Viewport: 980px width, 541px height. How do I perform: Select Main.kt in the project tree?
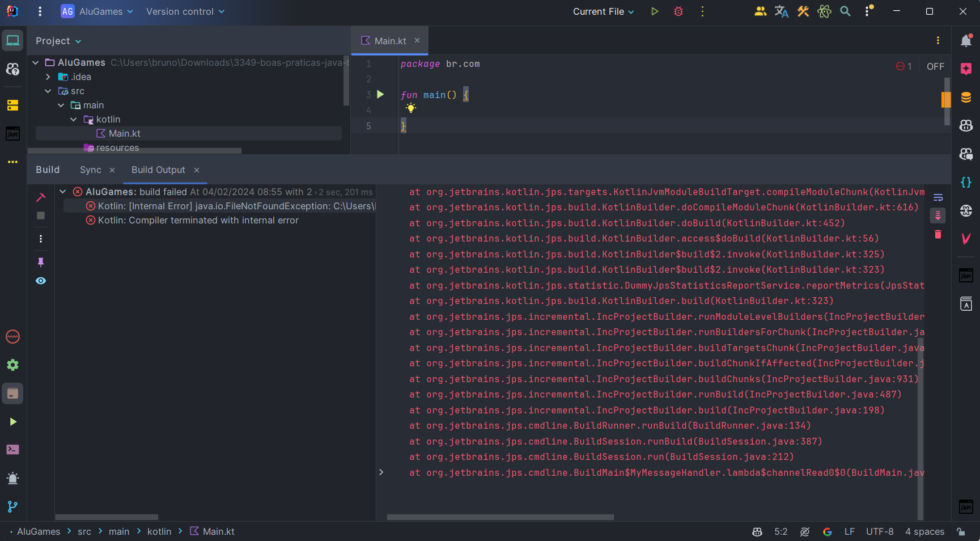[x=188, y=133]
